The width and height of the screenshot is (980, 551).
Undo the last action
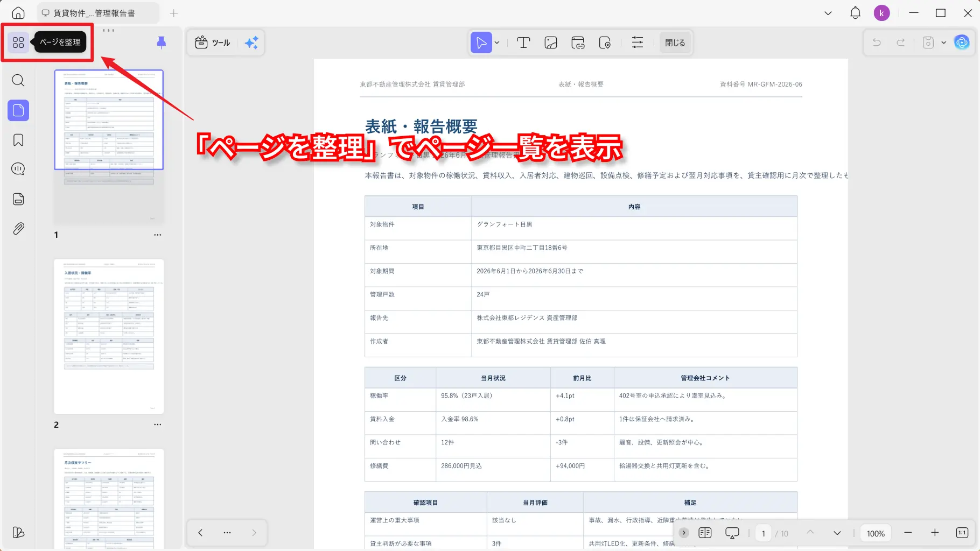(877, 43)
